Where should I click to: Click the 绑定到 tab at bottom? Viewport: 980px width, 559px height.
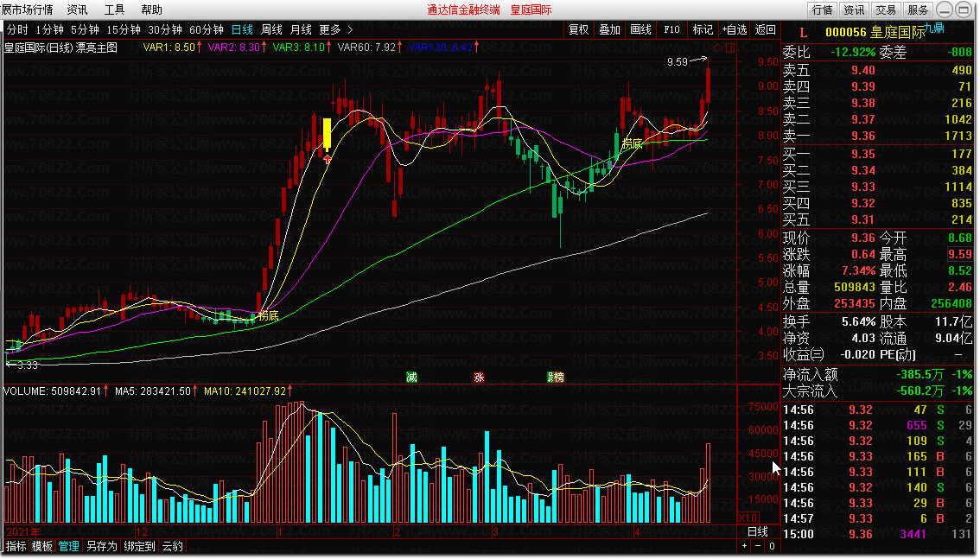[x=139, y=546]
